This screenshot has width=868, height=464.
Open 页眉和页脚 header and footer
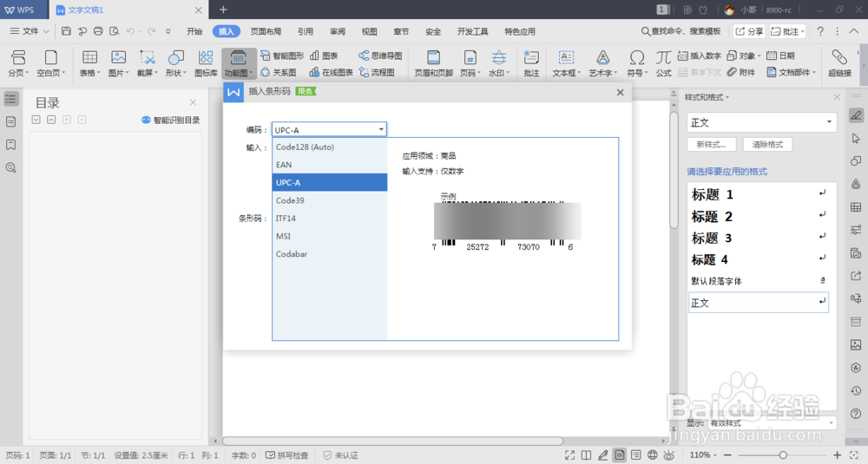click(x=433, y=63)
